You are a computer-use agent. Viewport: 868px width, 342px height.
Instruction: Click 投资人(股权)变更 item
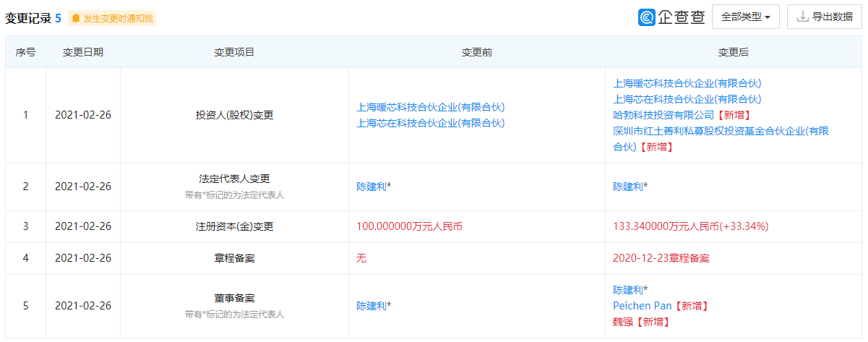click(x=234, y=115)
